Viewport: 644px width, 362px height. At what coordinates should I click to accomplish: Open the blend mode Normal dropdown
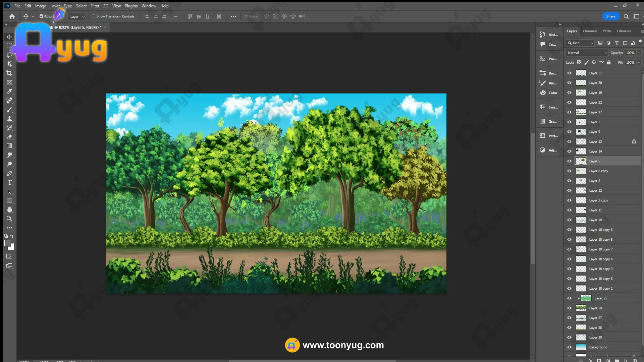coord(587,53)
